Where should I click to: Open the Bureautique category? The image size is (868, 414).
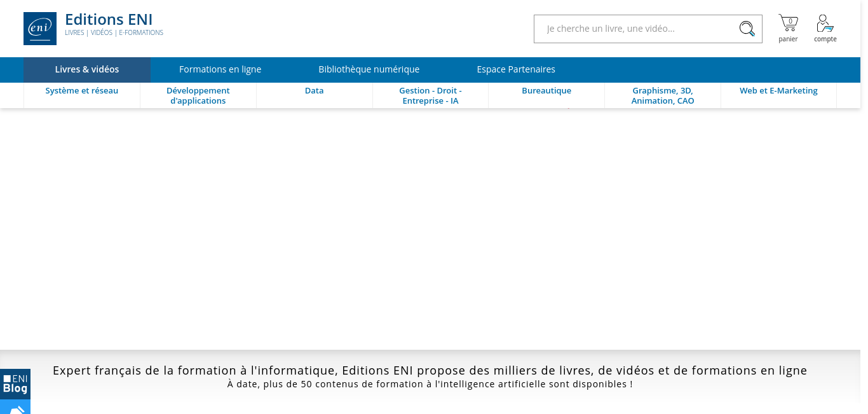coord(546,91)
